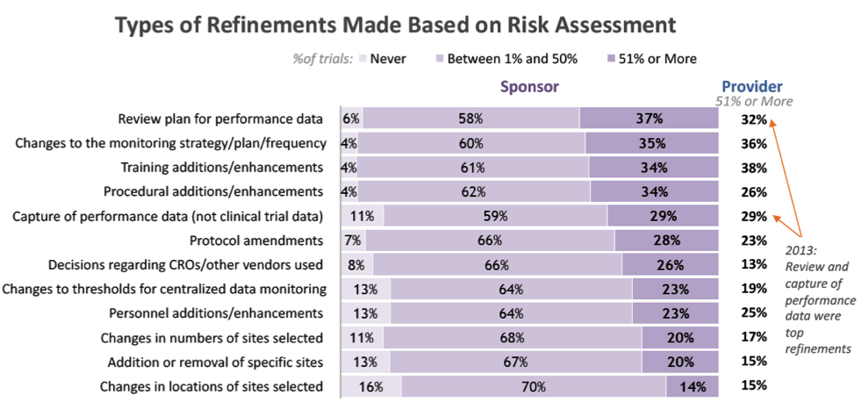Select the 'Sponsor' column header
The image size is (868, 402).
click(x=529, y=86)
